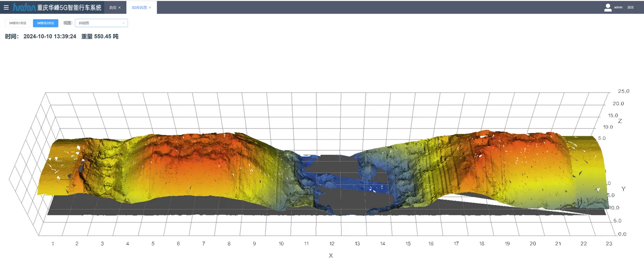Screen dimensions: 644x263
Task: Open the 视图 dropdown showing 斜视图
Action: (x=101, y=23)
